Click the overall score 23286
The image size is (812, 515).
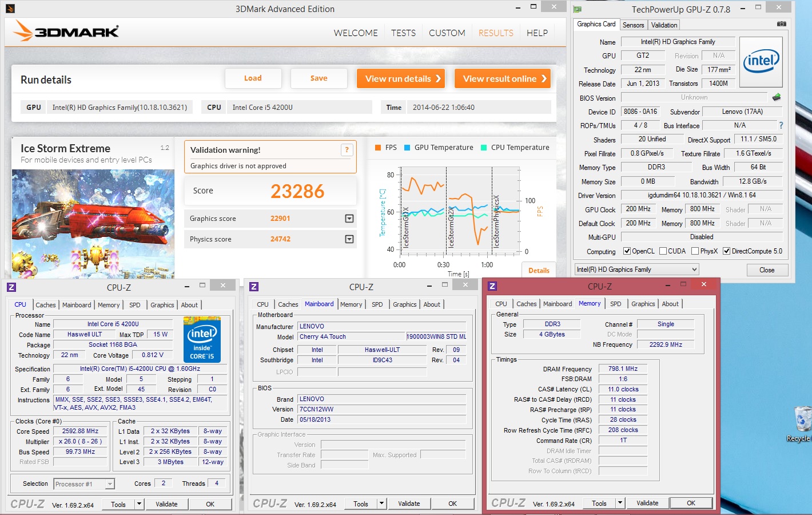[297, 191]
